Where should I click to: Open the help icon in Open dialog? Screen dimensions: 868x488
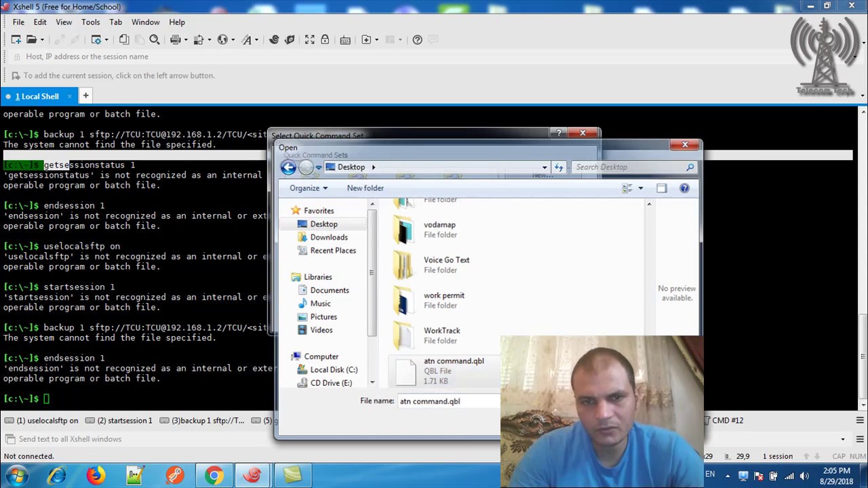point(684,188)
